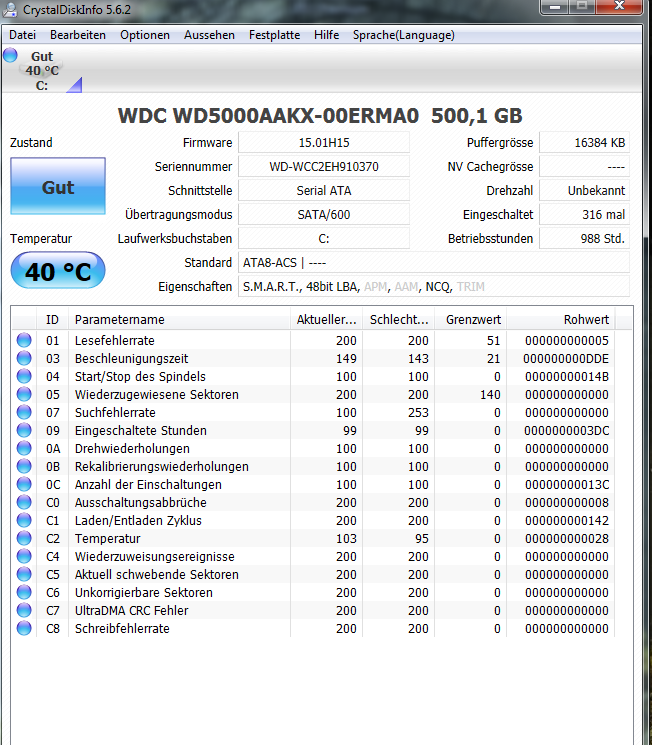Image resolution: width=652 pixels, height=745 pixels.
Task: Select the C: drive status orb at top
Action: 10,55
